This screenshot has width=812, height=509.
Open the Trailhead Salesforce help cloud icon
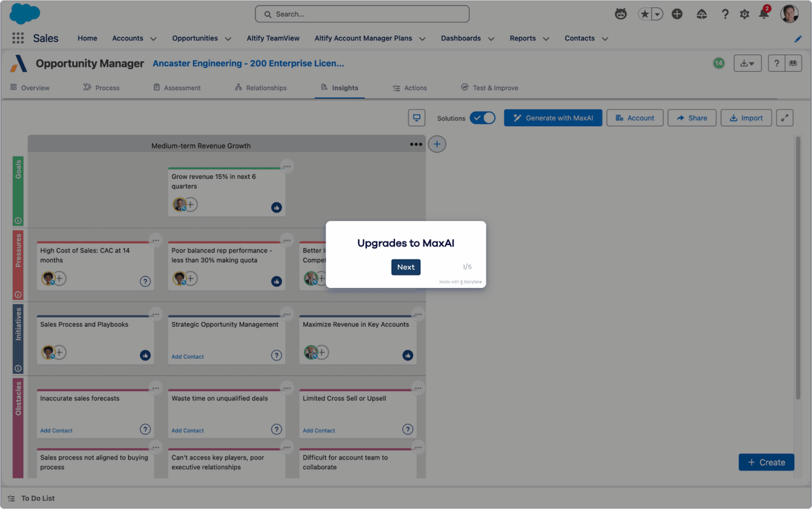coord(701,14)
